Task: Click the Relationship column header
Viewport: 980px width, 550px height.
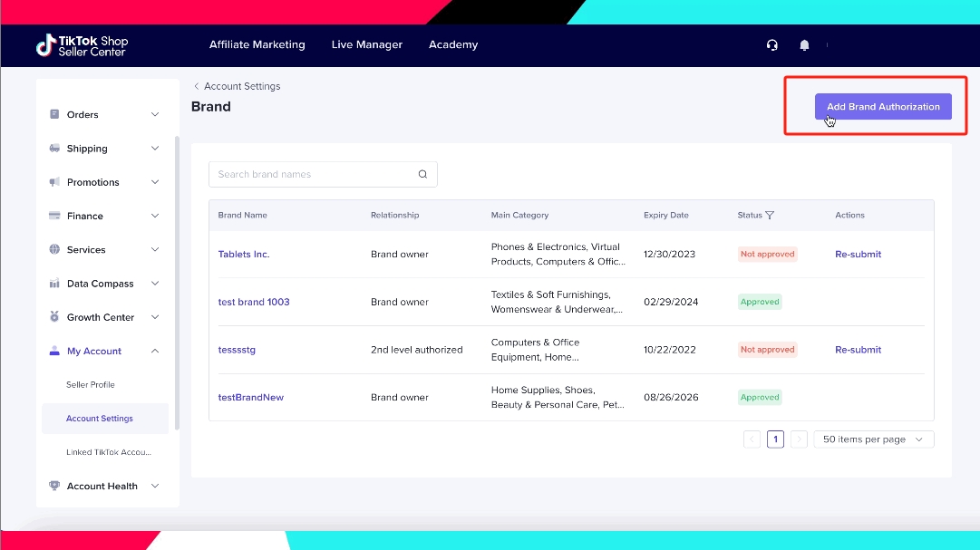Action: [x=395, y=215]
